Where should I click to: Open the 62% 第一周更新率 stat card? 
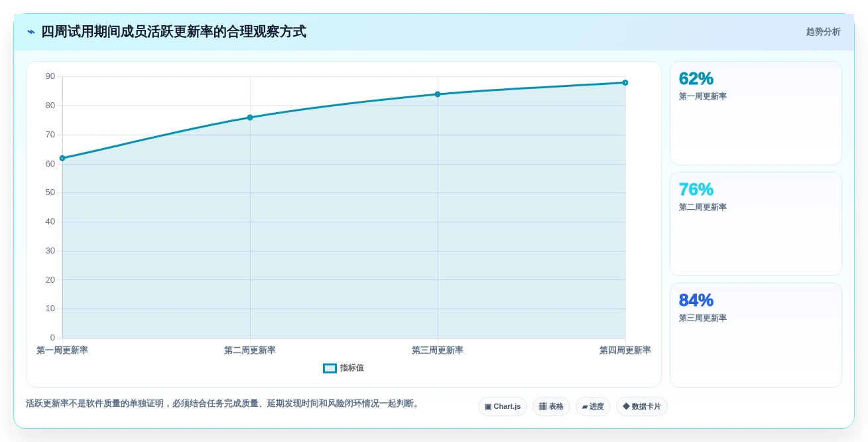(756, 113)
